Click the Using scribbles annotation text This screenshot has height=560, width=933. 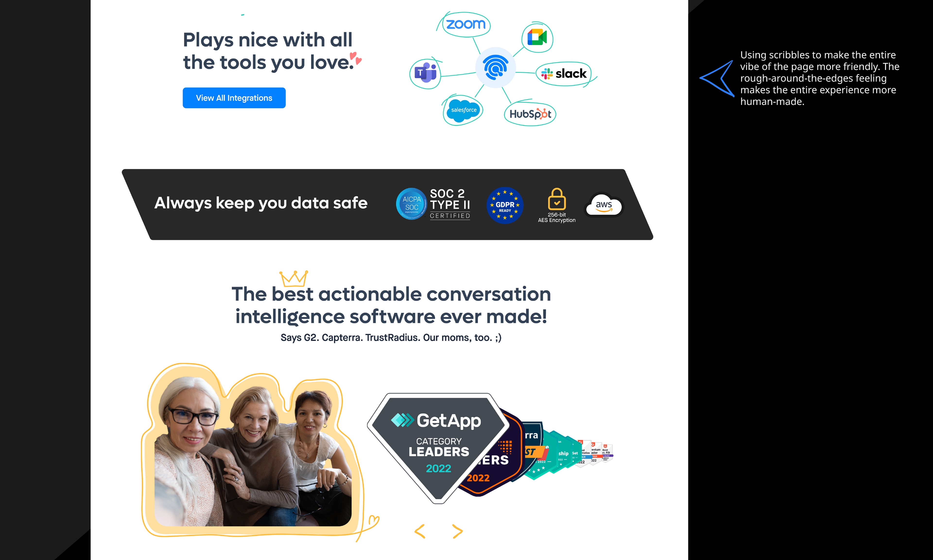[x=819, y=78]
